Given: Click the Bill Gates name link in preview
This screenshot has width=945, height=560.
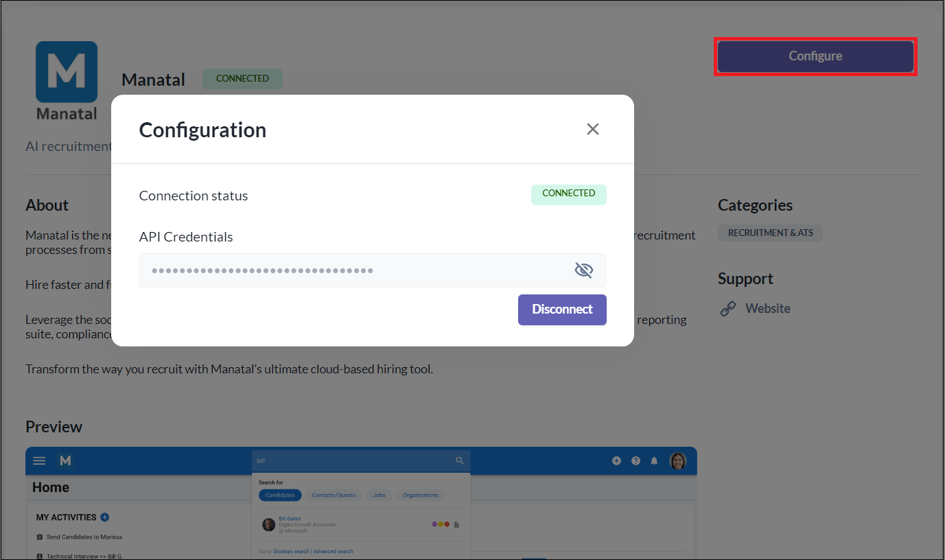Looking at the screenshot, I should pos(290,519).
